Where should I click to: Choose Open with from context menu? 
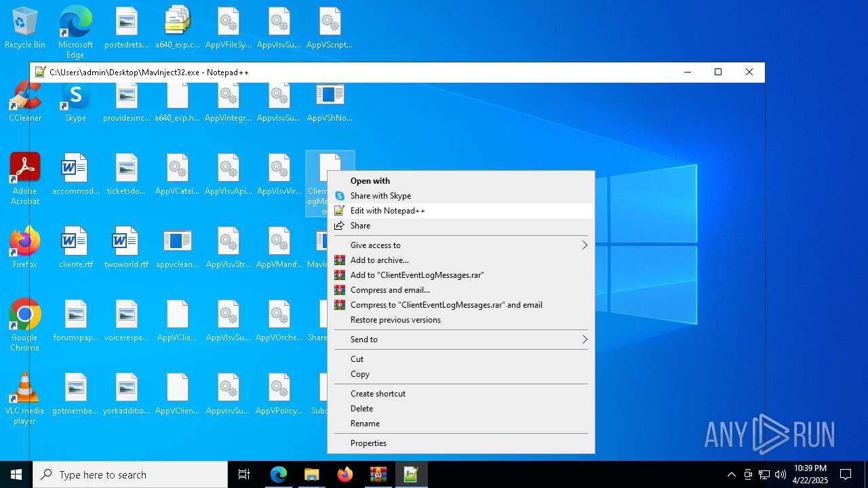click(x=461, y=181)
